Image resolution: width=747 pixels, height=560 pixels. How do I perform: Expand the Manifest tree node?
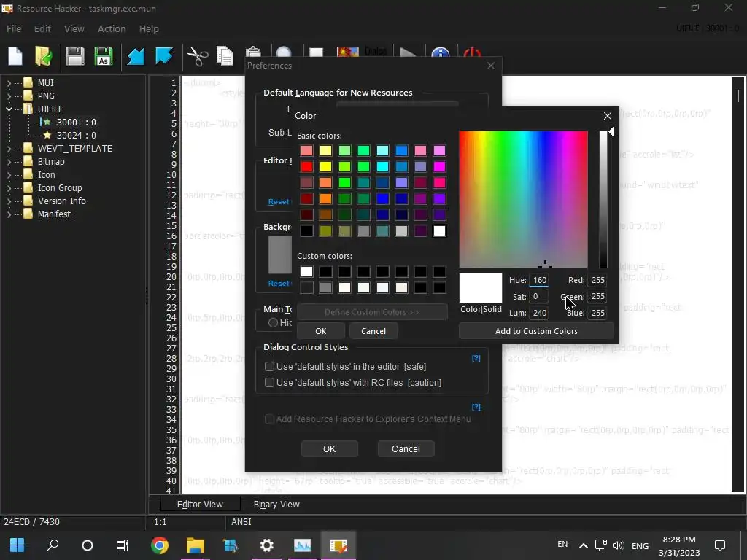(9, 214)
